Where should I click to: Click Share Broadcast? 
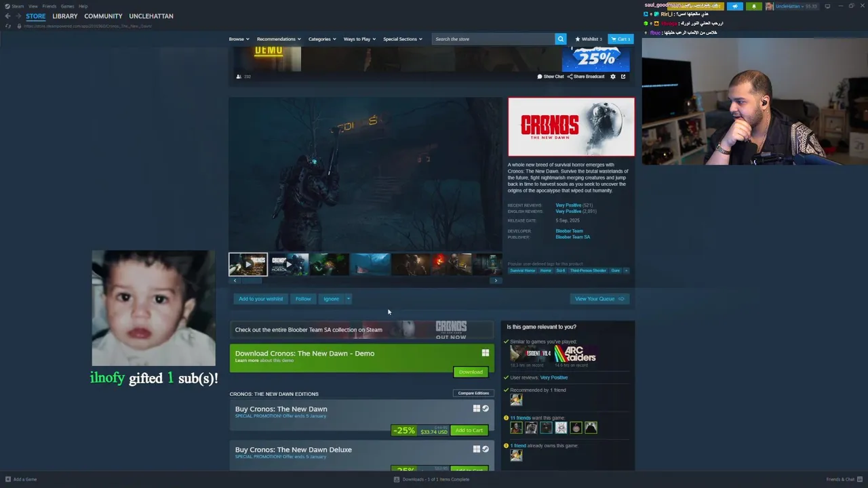click(x=586, y=77)
